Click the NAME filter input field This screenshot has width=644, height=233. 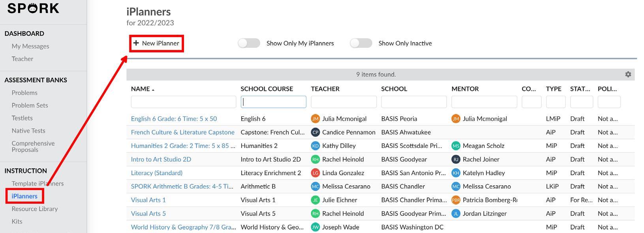click(x=184, y=102)
